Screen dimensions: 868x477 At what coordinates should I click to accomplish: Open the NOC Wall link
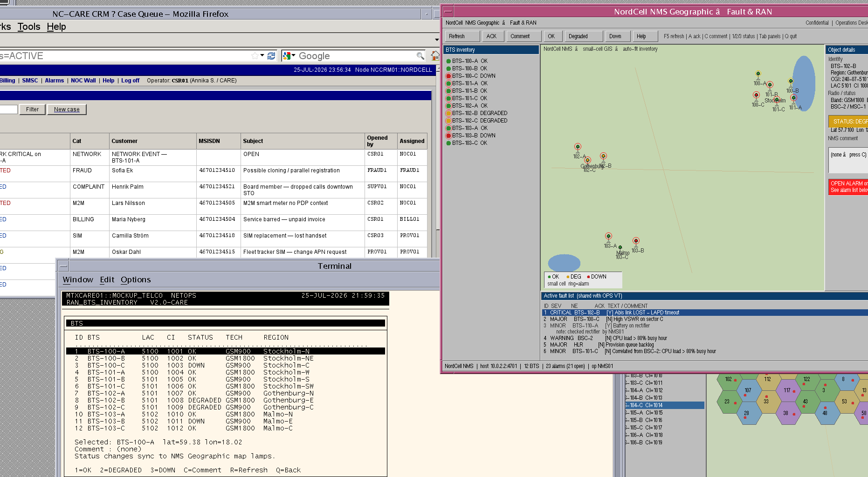pyautogui.click(x=83, y=81)
